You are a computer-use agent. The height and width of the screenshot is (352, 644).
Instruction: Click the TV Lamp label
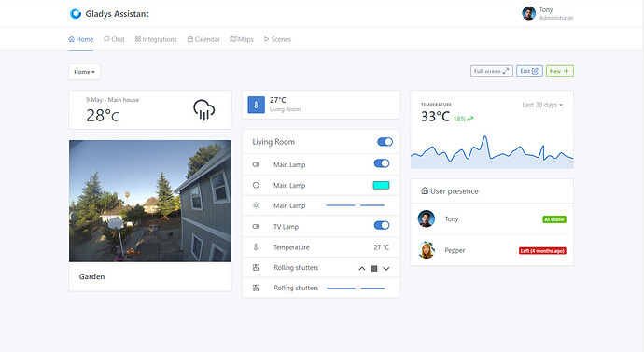[x=286, y=226]
